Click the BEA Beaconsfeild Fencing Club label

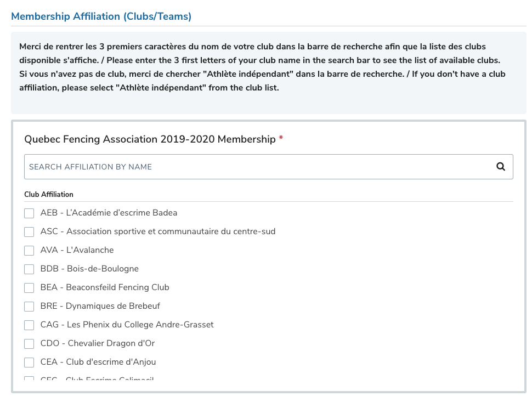(x=105, y=287)
